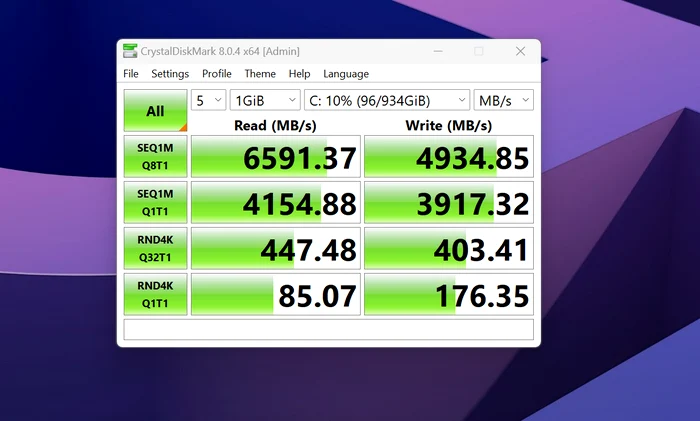Minimize the CrystalDiskMark window
700x421 pixels.
438,51
